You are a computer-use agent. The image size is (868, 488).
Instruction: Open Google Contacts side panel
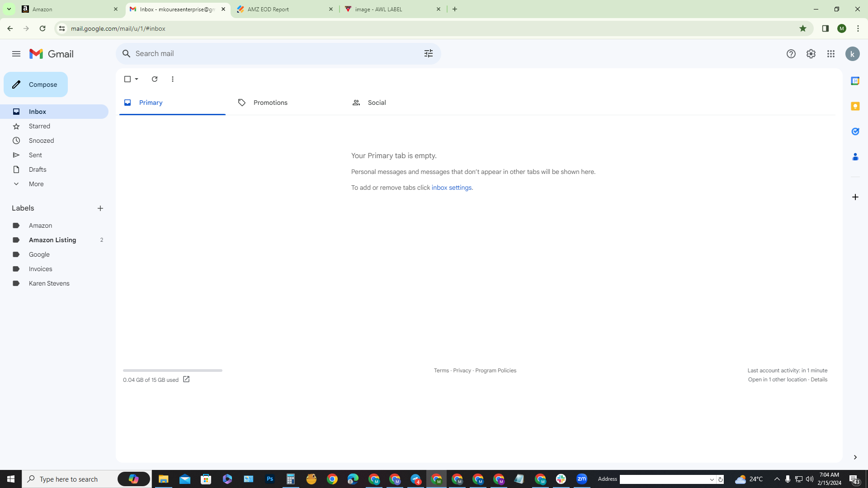[855, 157]
